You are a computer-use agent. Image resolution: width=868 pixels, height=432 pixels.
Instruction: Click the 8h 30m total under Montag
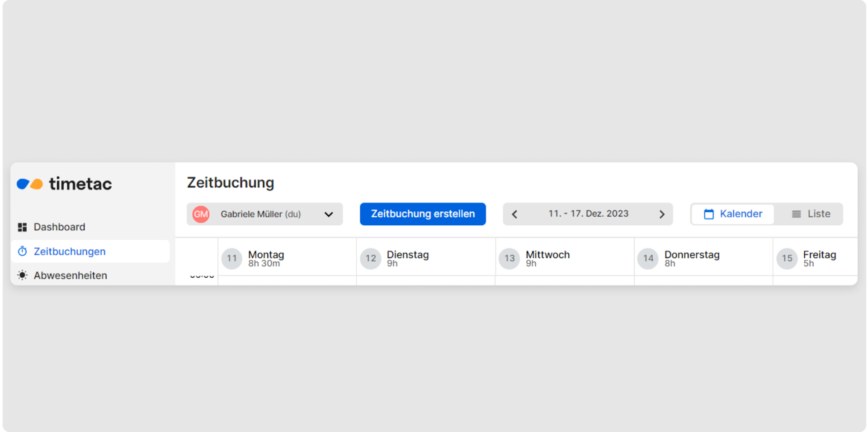[264, 263]
